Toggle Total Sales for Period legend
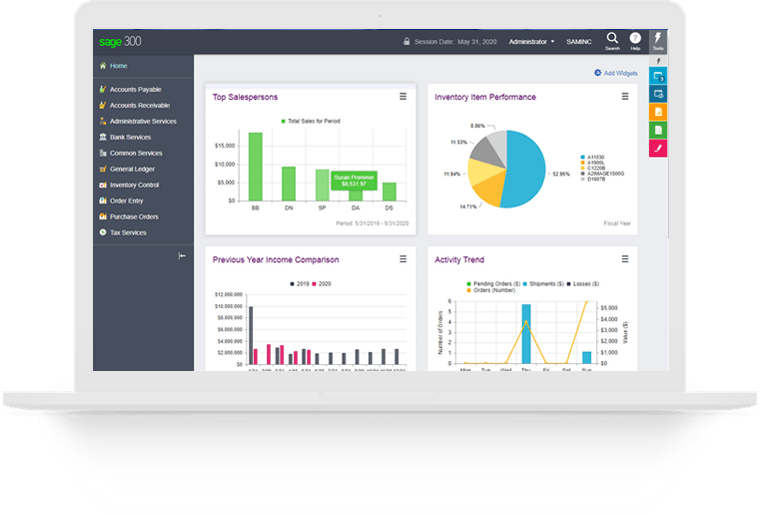Viewport: 760px width, 515px height. coord(310,121)
